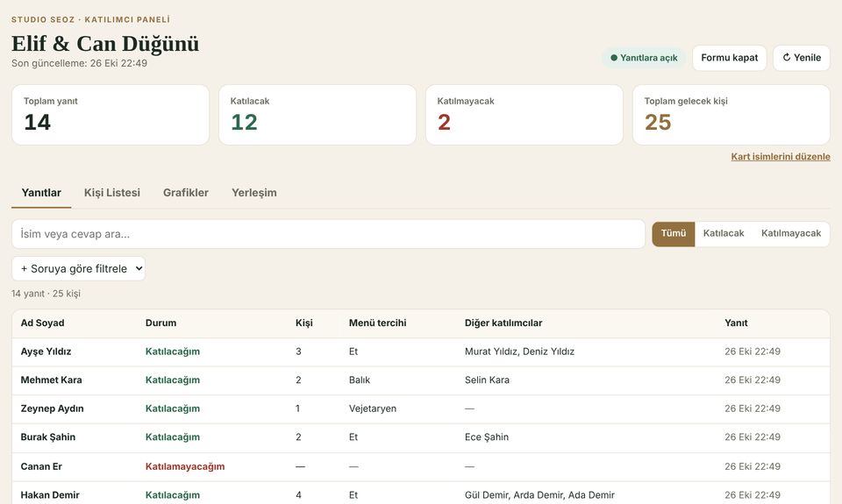Image resolution: width=842 pixels, height=504 pixels.
Task: Click Katılamayacağım status in Canan Er row
Action: click(x=185, y=466)
